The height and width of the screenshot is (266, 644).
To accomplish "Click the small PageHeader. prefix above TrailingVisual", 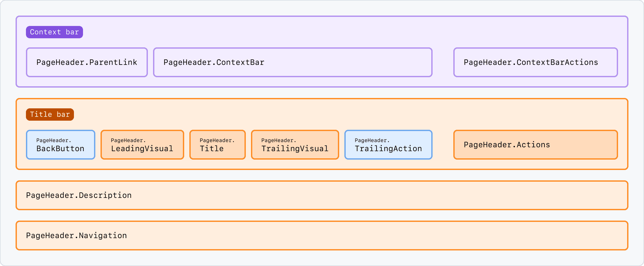I will [x=279, y=140].
